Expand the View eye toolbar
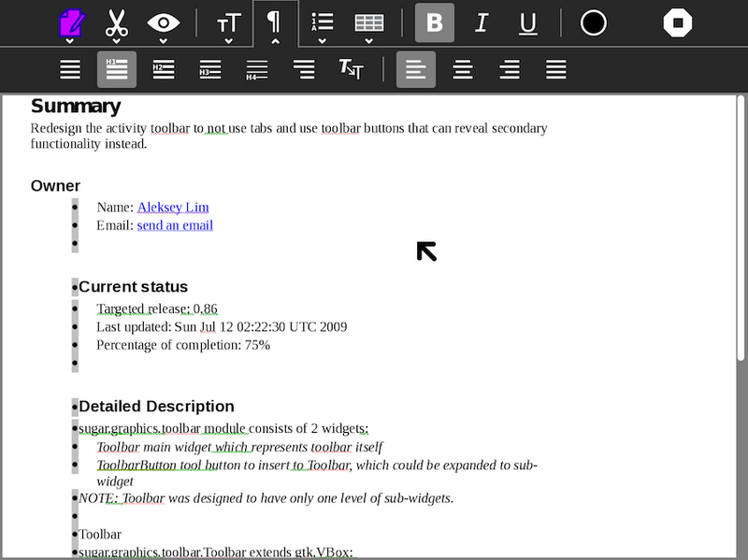The image size is (748, 560). point(164,23)
